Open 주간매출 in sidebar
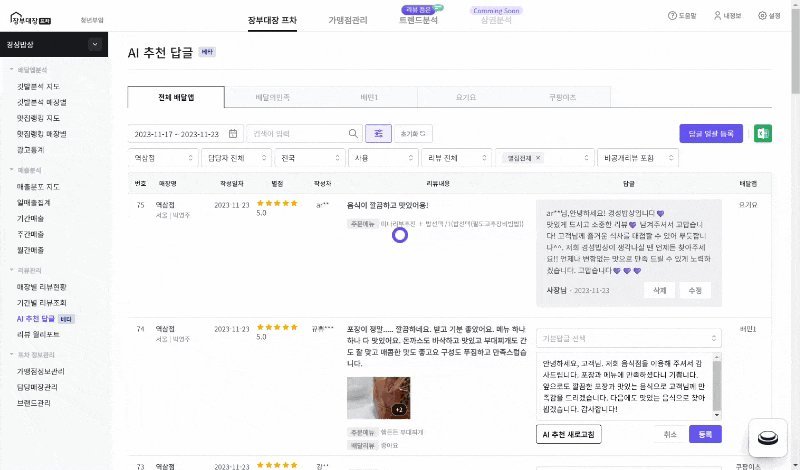This screenshot has width=800, height=470. pyautogui.click(x=31, y=234)
